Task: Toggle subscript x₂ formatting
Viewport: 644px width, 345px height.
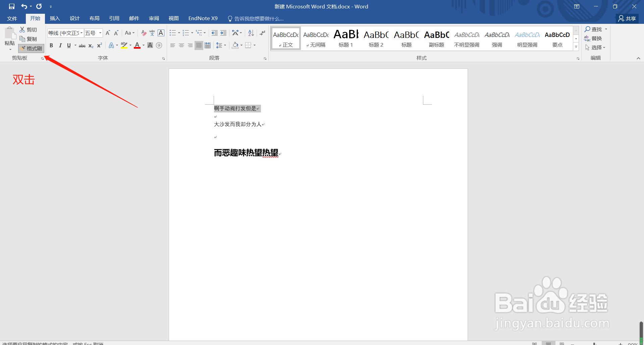Action: click(91, 45)
